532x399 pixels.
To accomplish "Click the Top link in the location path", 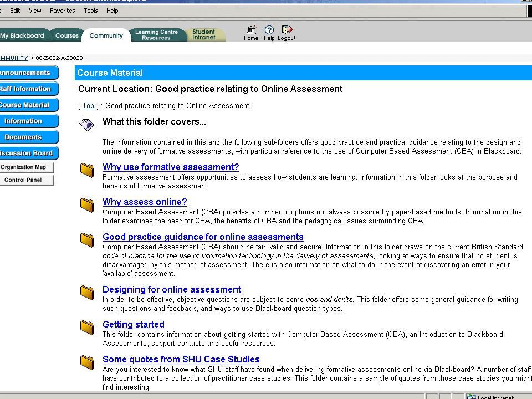I will click(88, 105).
